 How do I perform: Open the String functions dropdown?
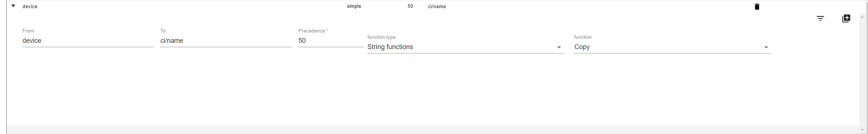pyautogui.click(x=465, y=47)
